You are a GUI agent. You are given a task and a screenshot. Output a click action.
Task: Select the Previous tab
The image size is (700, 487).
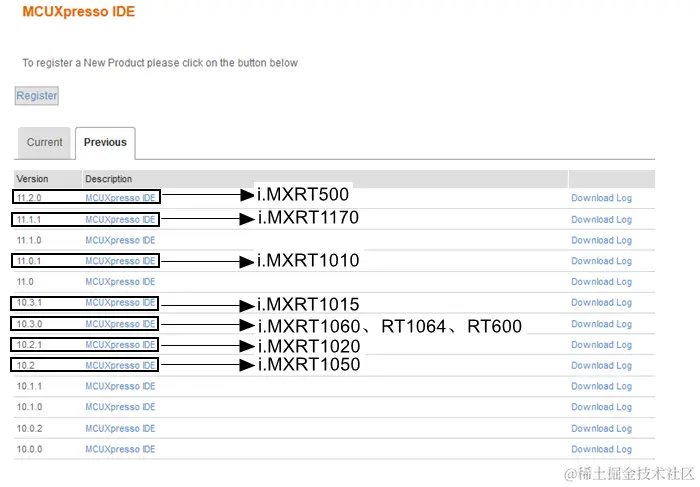[105, 142]
